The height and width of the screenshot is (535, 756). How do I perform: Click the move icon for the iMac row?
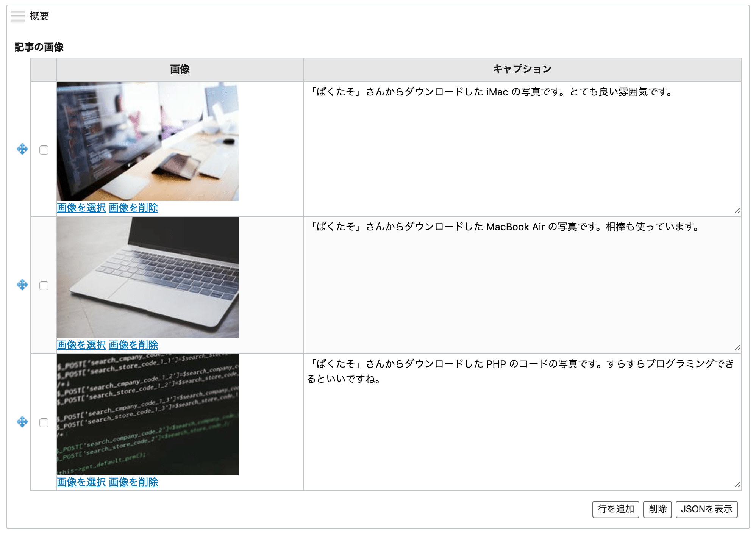click(x=22, y=149)
